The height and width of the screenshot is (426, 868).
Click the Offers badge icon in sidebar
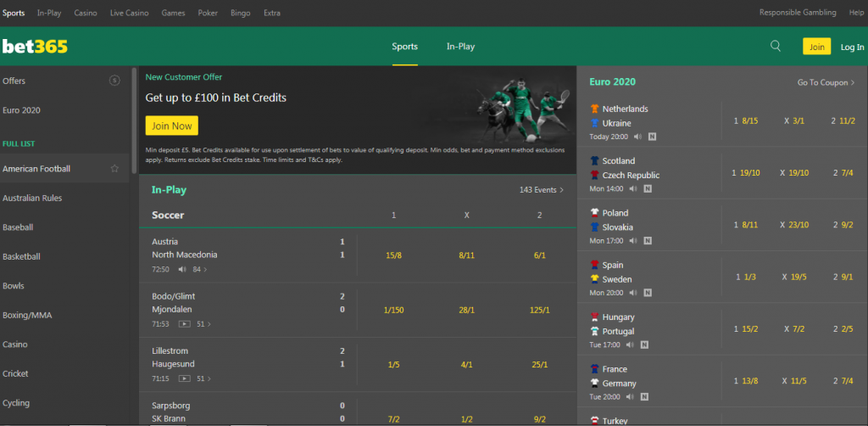coord(114,81)
